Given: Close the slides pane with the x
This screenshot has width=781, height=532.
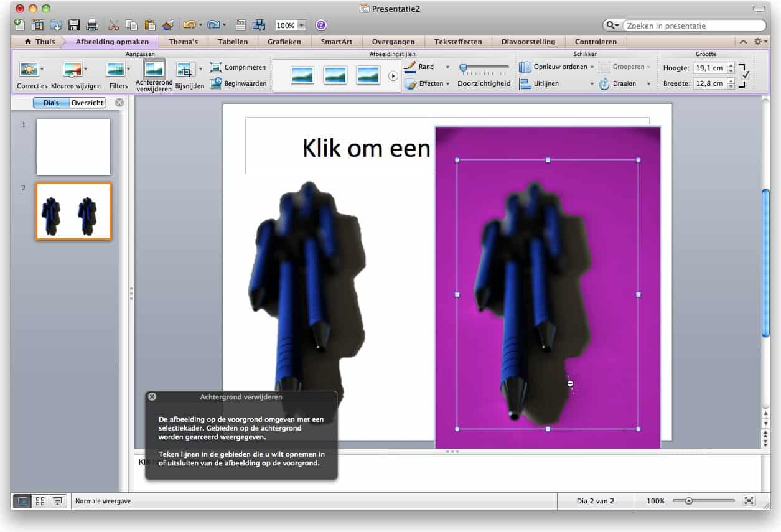Looking at the screenshot, I should (x=119, y=103).
